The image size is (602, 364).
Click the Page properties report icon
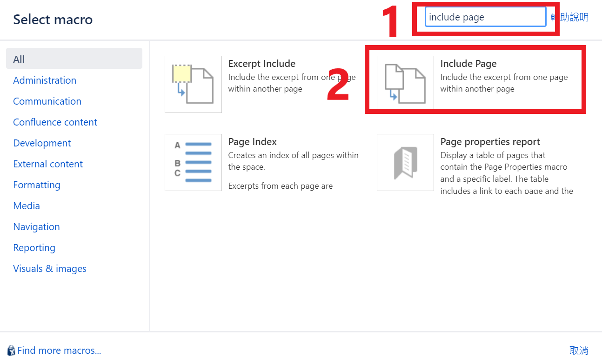point(405,162)
